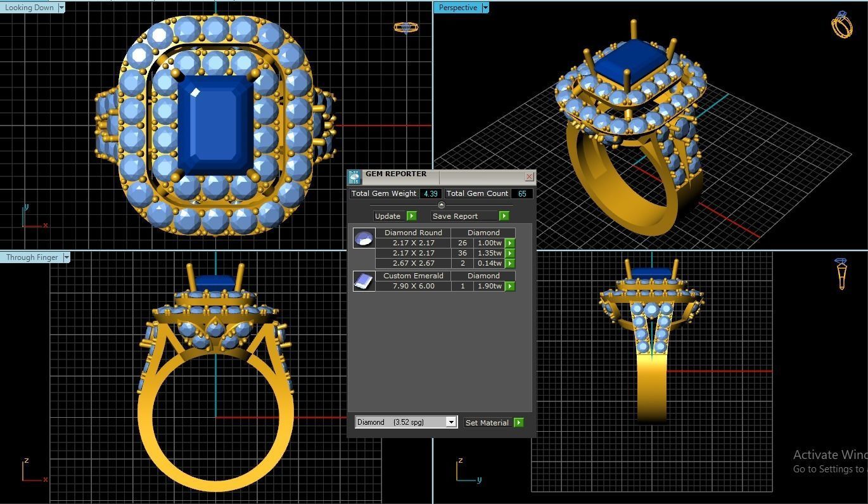This screenshot has width=868, height=504.
Task: Click the 7.90 X 6.00 size cell
Action: (x=413, y=286)
